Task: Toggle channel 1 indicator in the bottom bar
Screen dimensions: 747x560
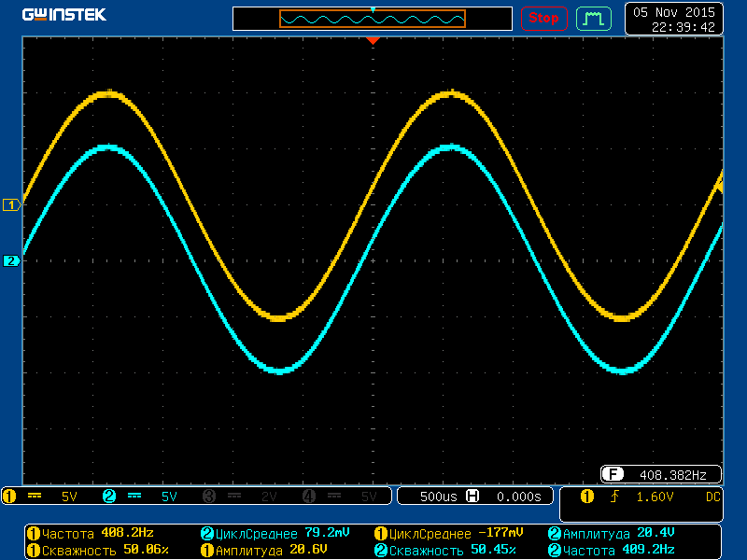Action: (9, 497)
